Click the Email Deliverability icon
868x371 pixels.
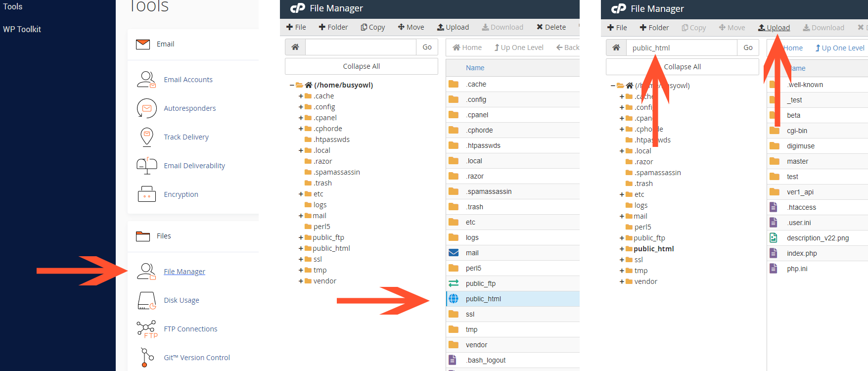[x=146, y=166]
